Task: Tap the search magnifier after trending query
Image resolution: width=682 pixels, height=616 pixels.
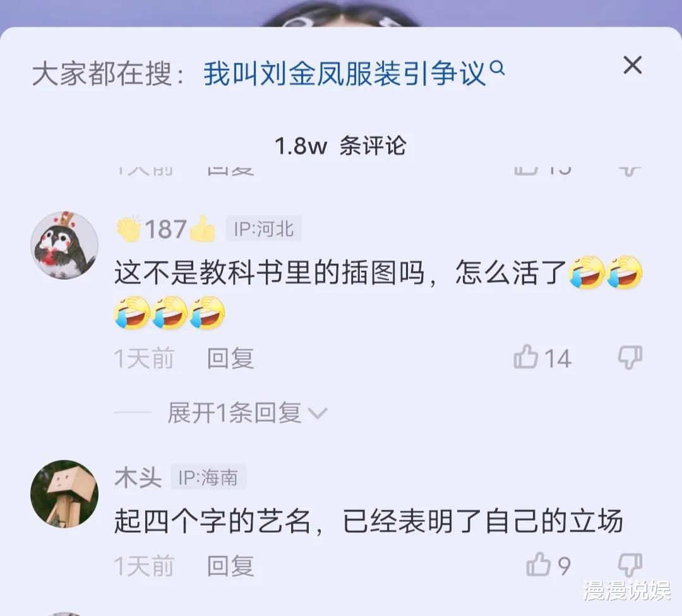Action: pyautogui.click(x=497, y=68)
